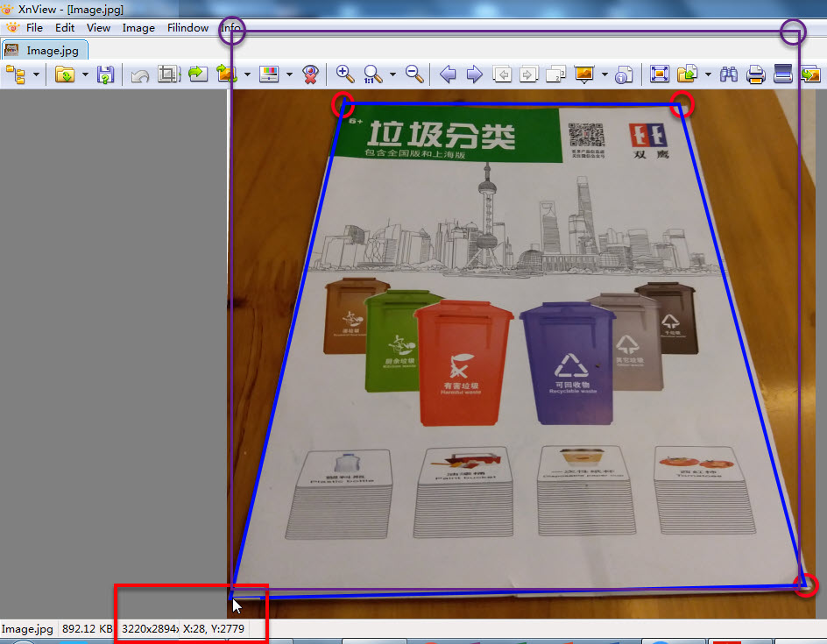Select the Crop tool
The height and width of the screenshot is (644, 827).
[x=166, y=74]
